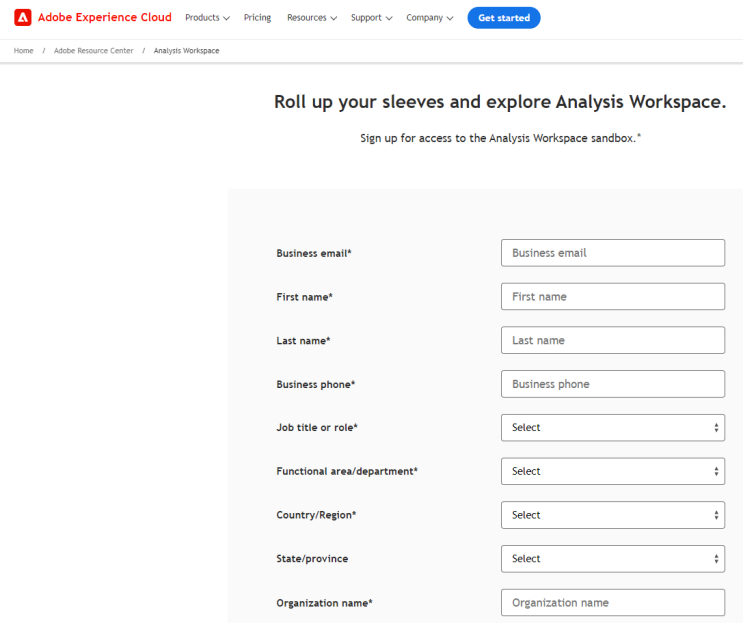The height and width of the screenshot is (623, 743).
Task: Open Functional area/department dropdown
Action: pos(613,471)
